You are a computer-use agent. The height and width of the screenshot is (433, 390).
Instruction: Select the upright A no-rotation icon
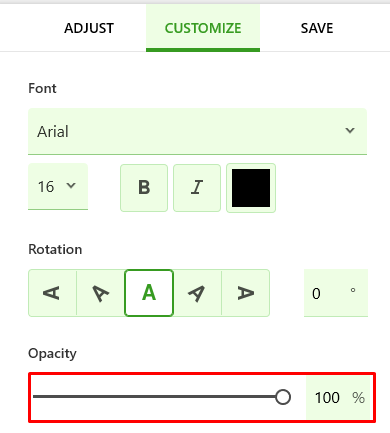click(x=149, y=293)
